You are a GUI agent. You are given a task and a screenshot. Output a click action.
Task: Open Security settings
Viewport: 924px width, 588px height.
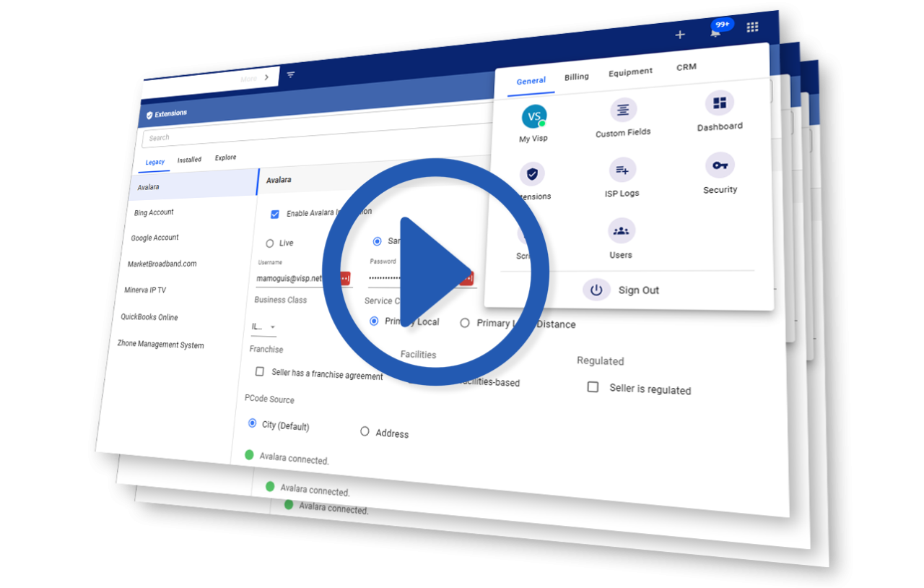(719, 165)
